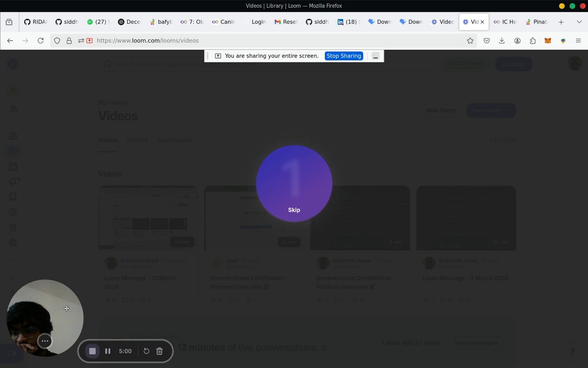
Task: Open Home from the Loom sidebar
Action: click(13, 136)
